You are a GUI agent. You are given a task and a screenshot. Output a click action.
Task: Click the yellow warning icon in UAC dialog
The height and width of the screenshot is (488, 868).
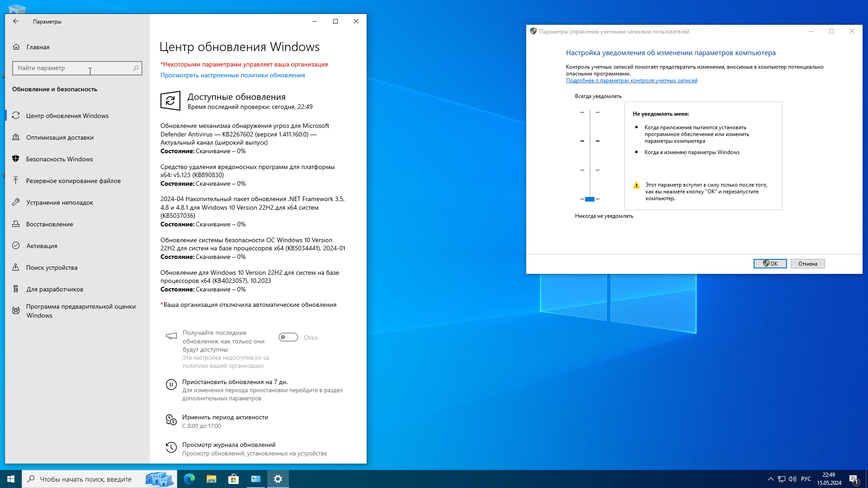637,185
